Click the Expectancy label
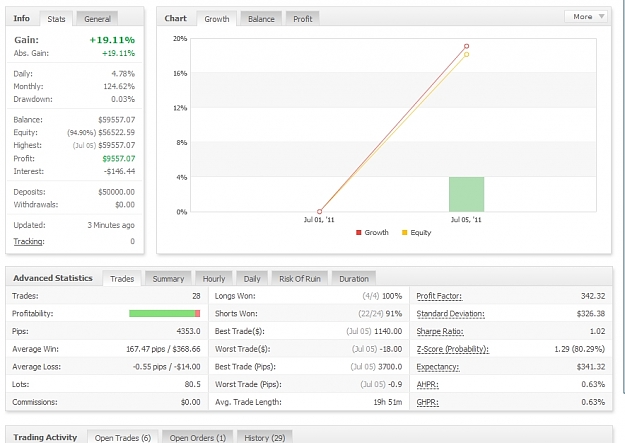 point(438,367)
